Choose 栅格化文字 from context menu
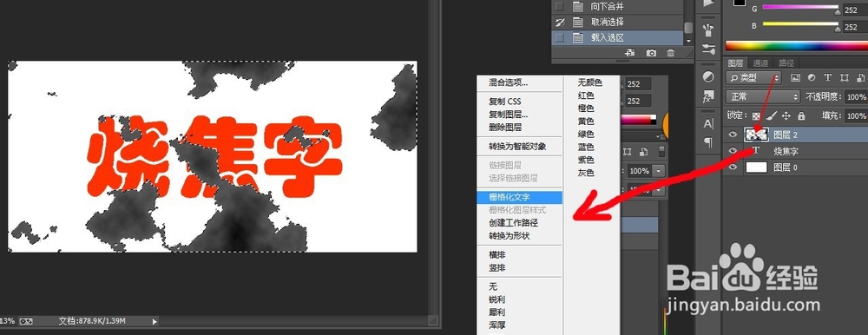The width and height of the screenshot is (868, 335). point(519,197)
